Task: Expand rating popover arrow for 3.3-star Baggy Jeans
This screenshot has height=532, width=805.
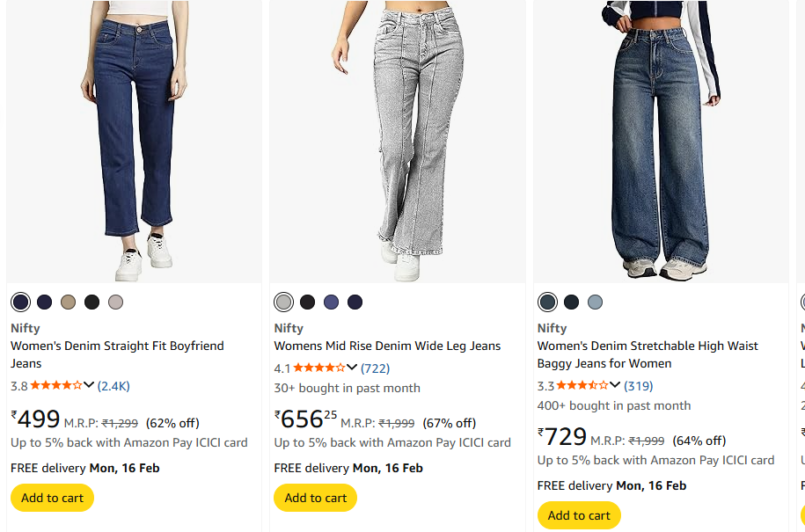Action: tap(615, 385)
